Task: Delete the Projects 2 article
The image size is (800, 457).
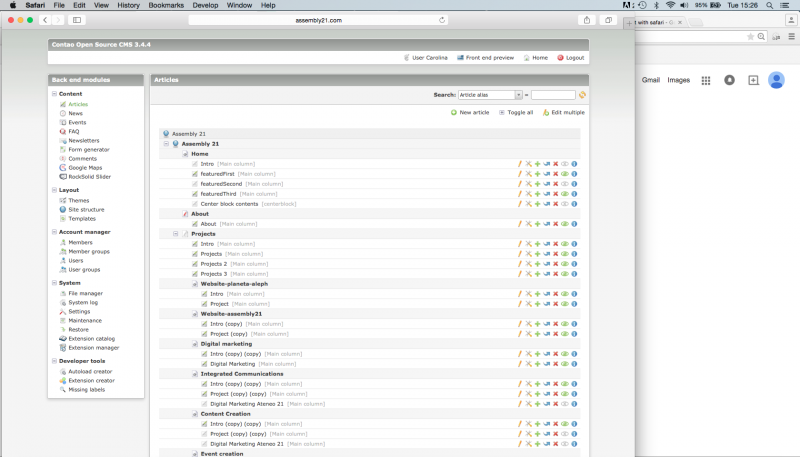Action: tap(556, 264)
